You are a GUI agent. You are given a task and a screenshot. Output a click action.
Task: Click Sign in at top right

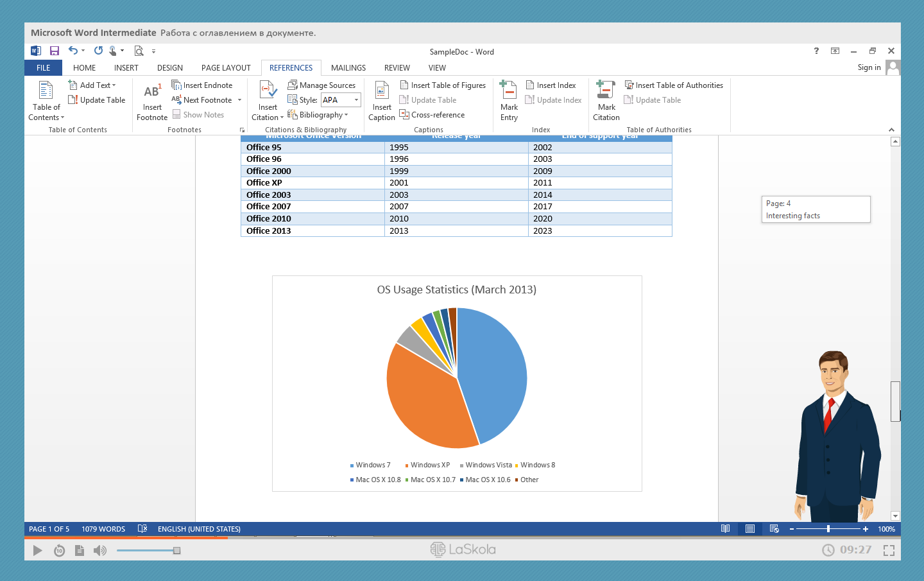point(869,67)
